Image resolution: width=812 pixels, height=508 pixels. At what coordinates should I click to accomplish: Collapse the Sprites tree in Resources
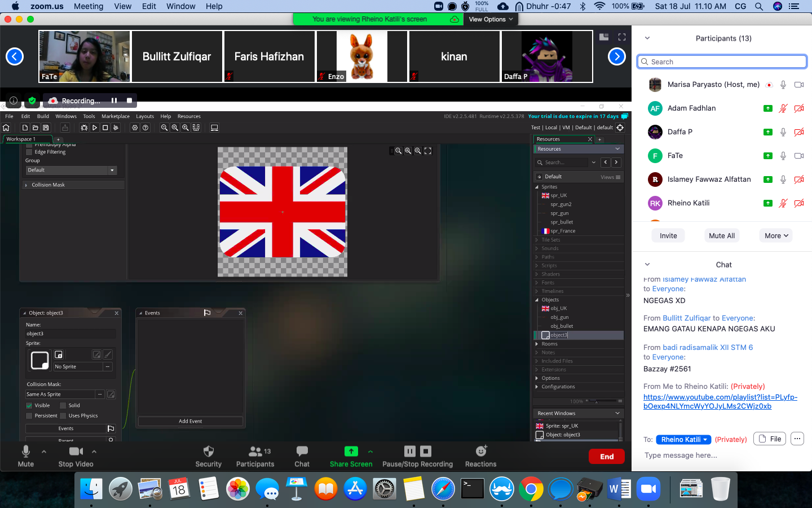537,187
